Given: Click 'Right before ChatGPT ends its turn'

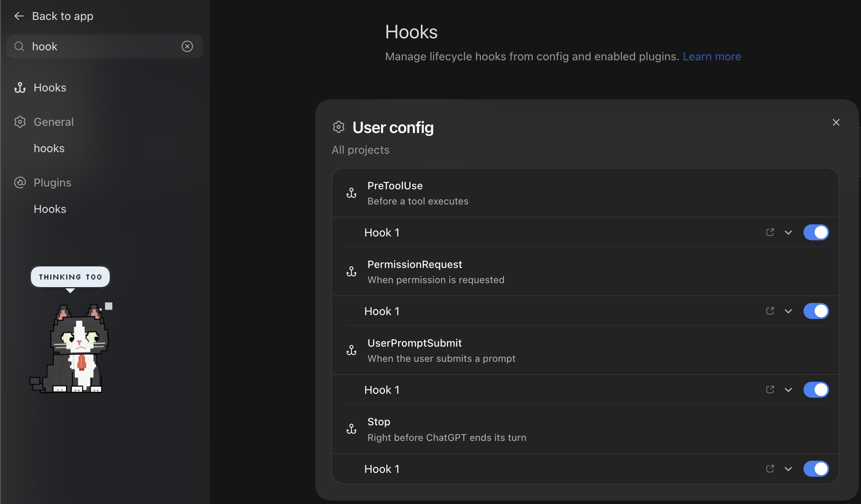Looking at the screenshot, I should tap(447, 438).
